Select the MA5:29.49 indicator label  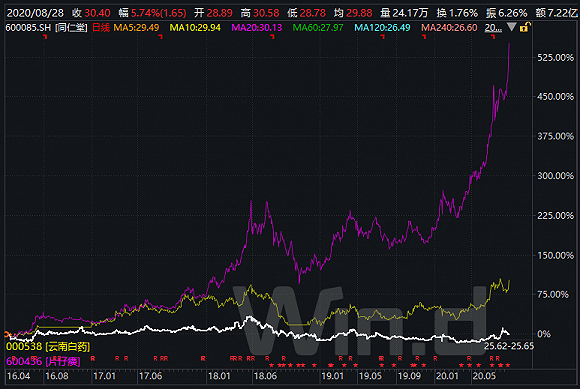(136, 28)
